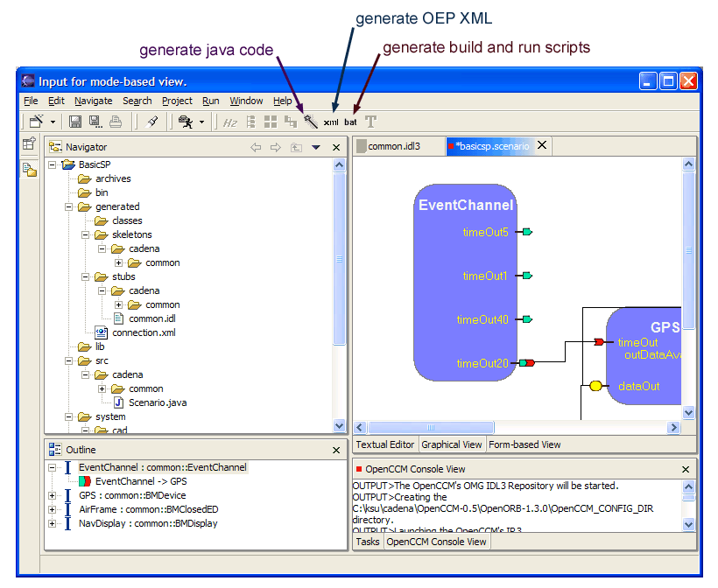Click the Save floppy disk icon
Viewport: 718px width, 588px height.
[x=75, y=122]
